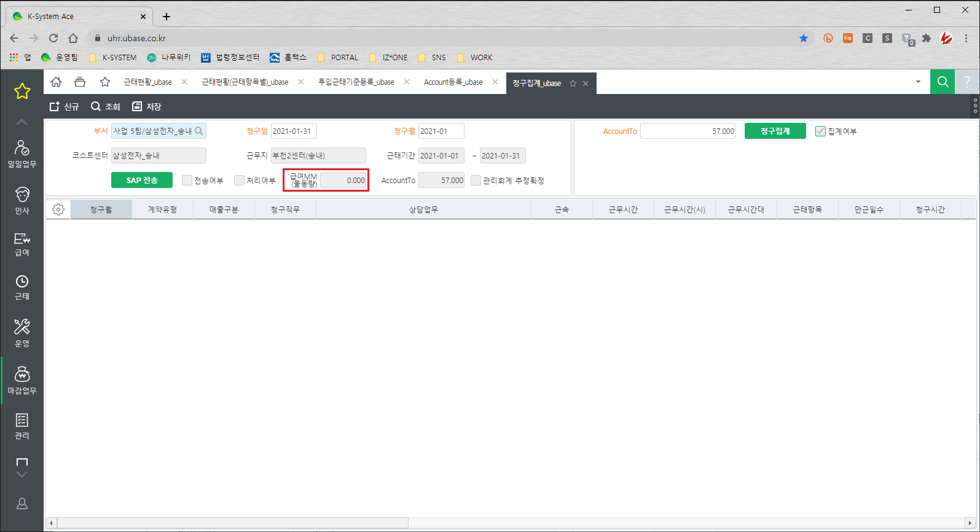The width and height of the screenshot is (980, 532).
Task: Click the 급여MM value field
Action: pos(343,180)
